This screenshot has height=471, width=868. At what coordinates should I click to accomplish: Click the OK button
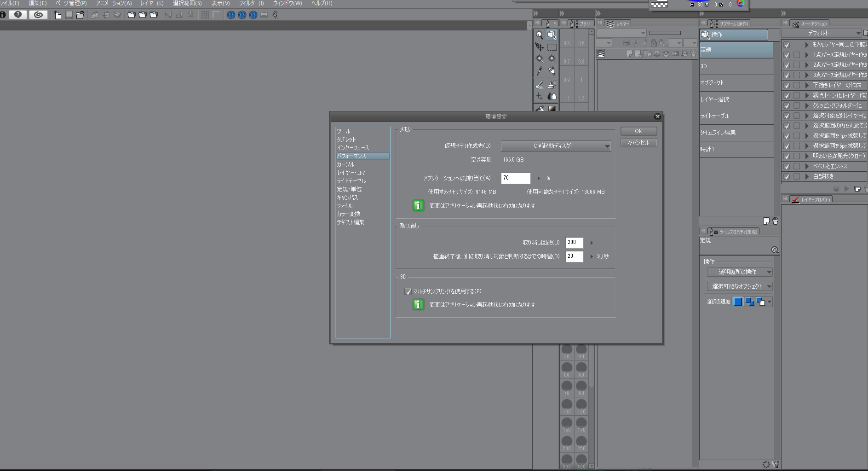coord(638,131)
